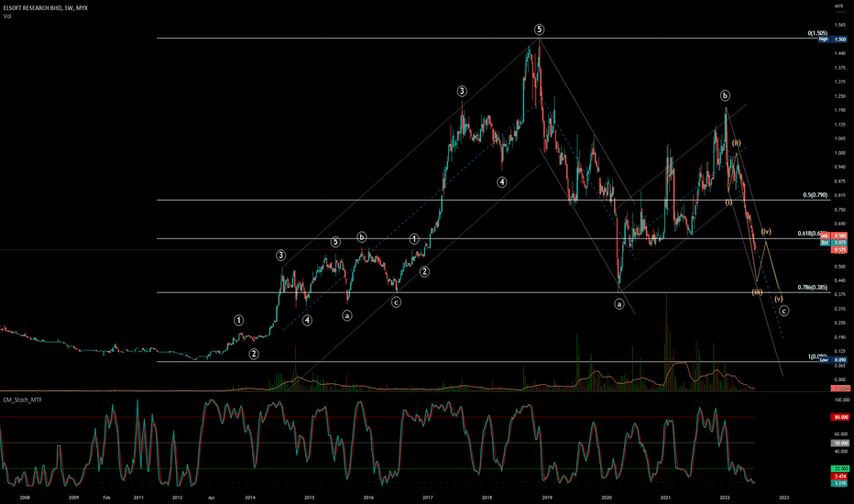Click the 2011 time axis label

[x=138, y=498]
